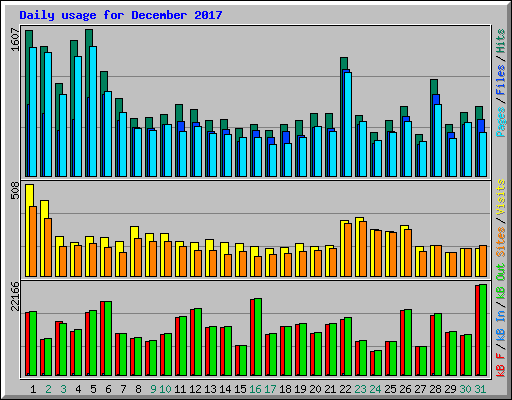Screen dimensions: 512x400
Task: Click the chart title 'Daily usage for December 2017'
Action: [121, 15]
